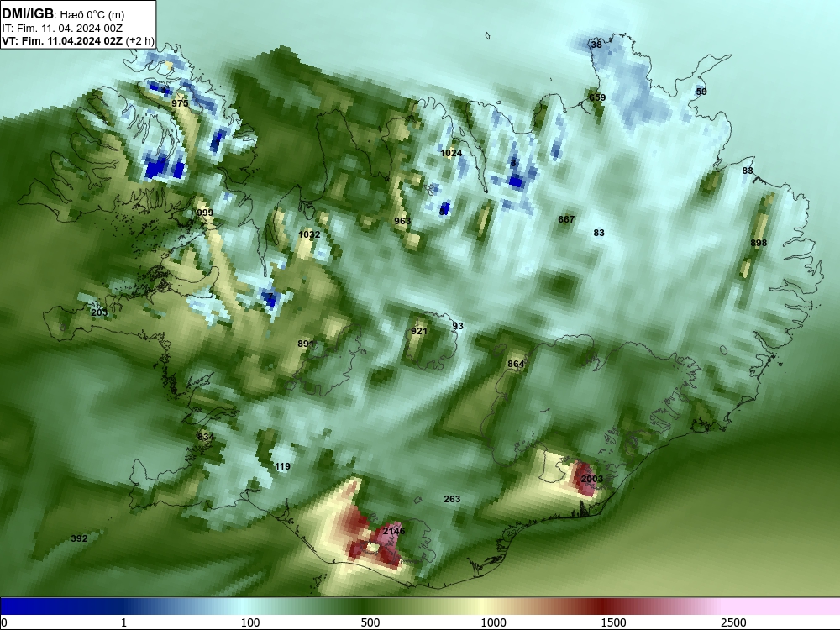Select the 864 value on the map

[x=516, y=364]
